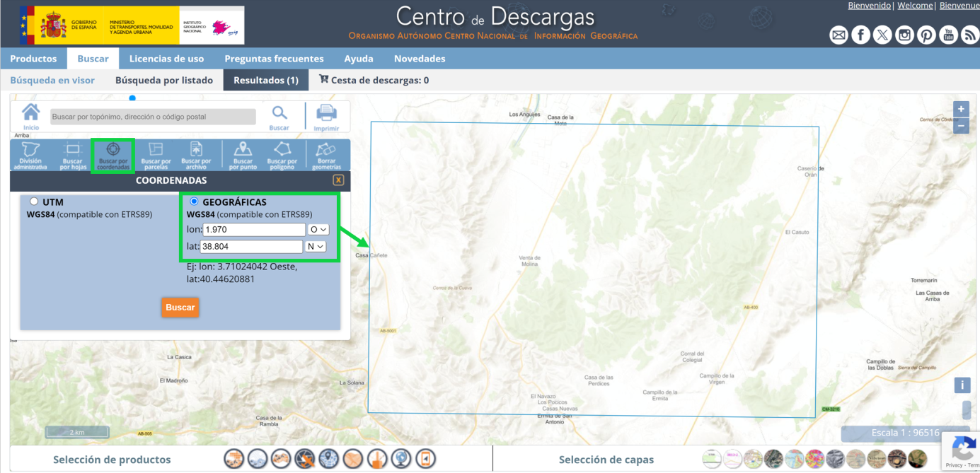Select the UTM coordinate option
The width and height of the screenshot is (980, 473).
coord(33,201)
